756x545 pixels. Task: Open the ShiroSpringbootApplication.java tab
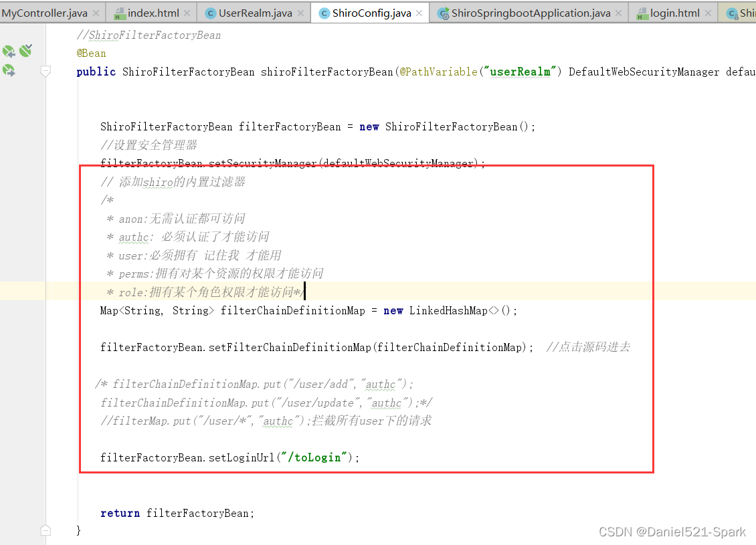[x=531, y=13]
